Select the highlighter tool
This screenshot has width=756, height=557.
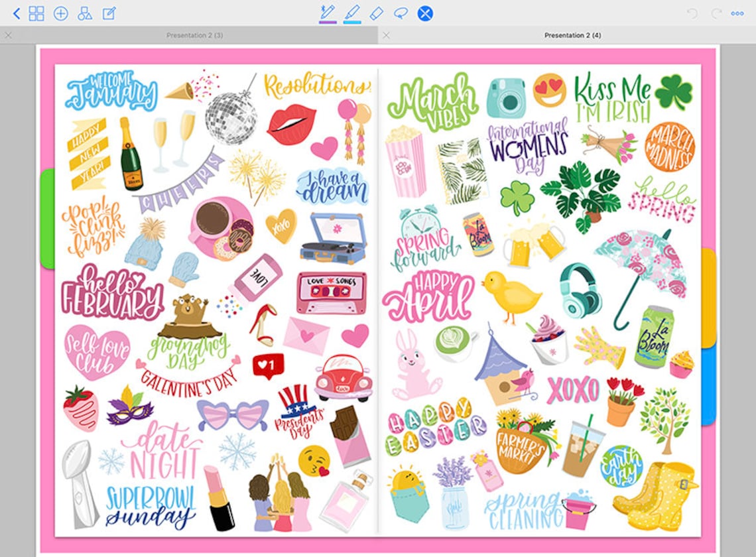(x=352, y=12)
